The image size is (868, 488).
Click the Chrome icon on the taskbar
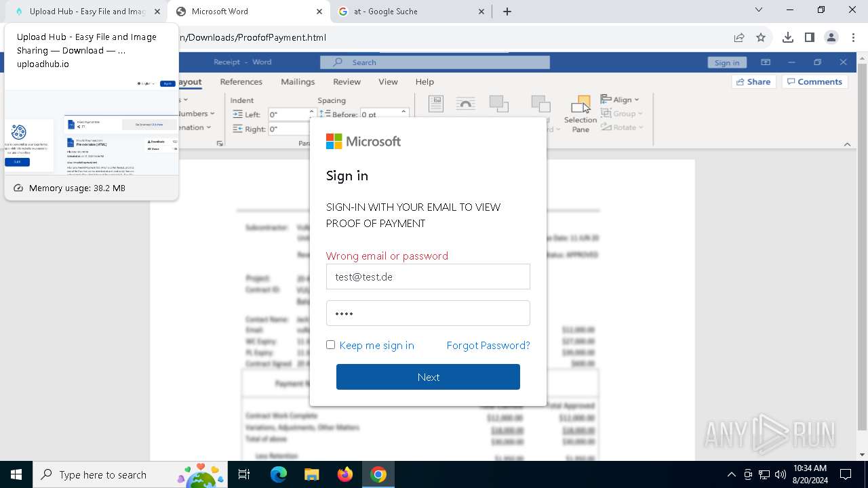tap(378, 474)
